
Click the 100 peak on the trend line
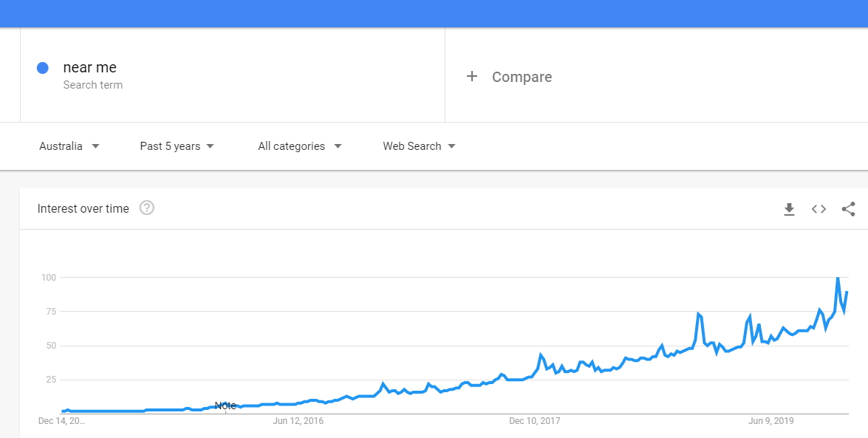pyautogui.click(x=838, y=278)
